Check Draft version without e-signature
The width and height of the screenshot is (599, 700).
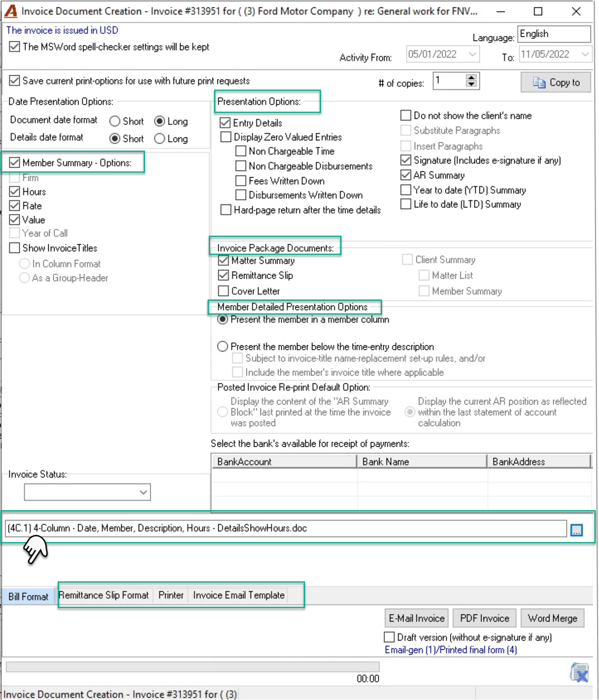[x=389, y=637]
